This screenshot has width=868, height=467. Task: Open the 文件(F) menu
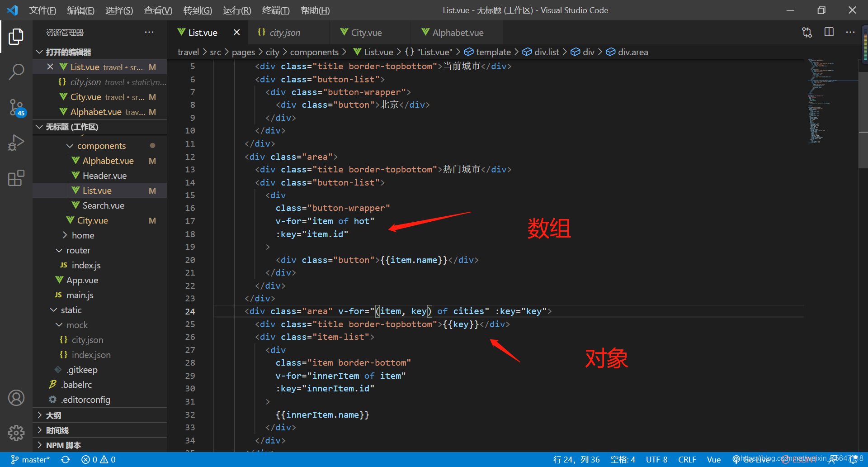point(42,10)
